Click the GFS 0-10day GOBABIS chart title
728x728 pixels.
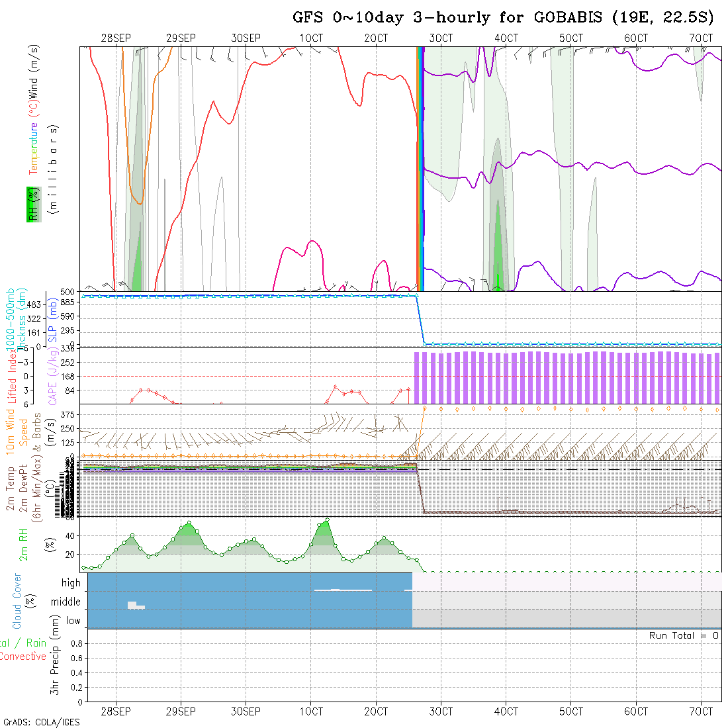[503, 17]
